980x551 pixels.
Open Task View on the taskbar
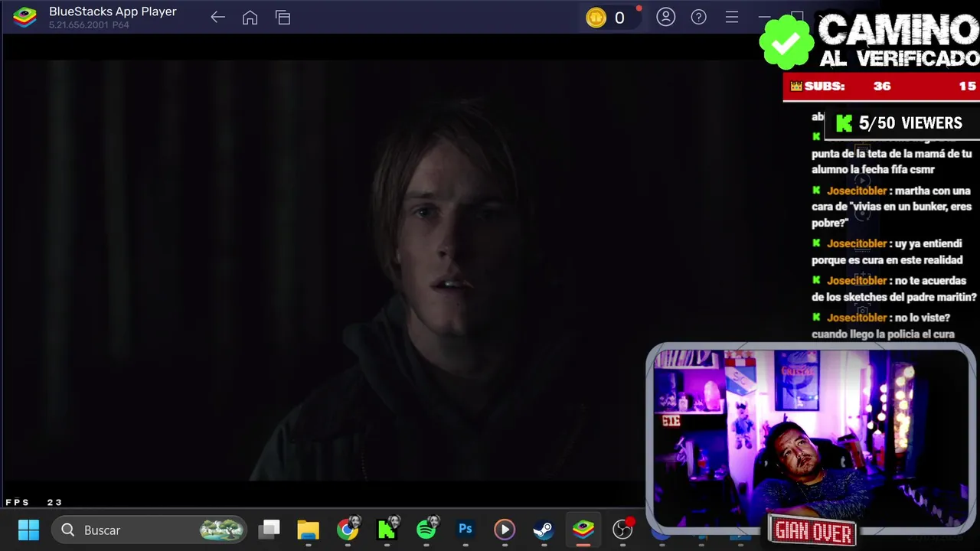(x=269, y=530)
